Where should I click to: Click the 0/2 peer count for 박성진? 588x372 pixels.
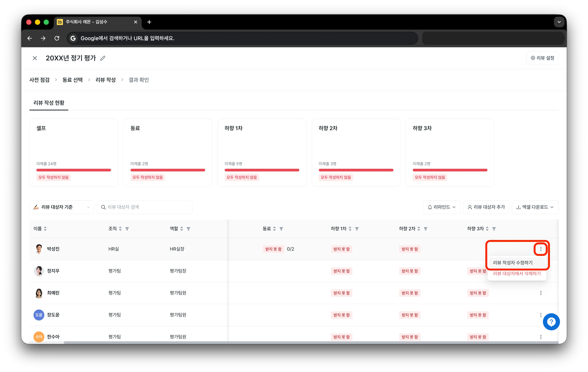[290, 249]
